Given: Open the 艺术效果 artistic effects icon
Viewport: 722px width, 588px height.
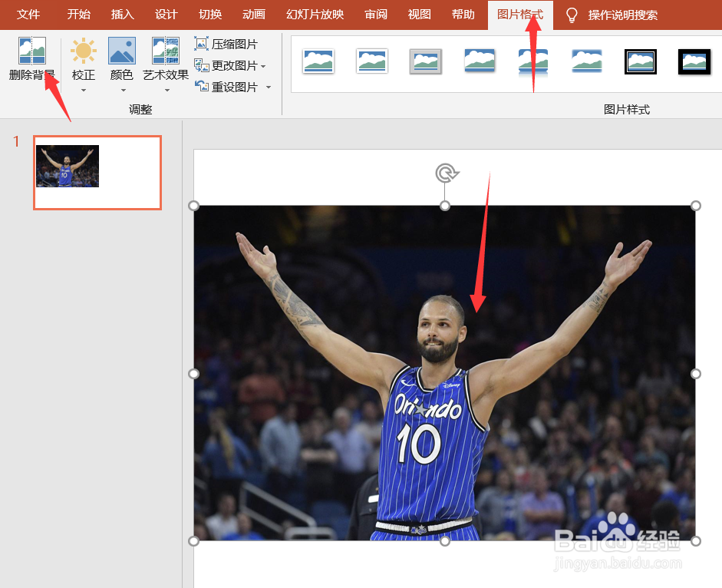Looking at the screenshot, I should [x=166, y=51].
